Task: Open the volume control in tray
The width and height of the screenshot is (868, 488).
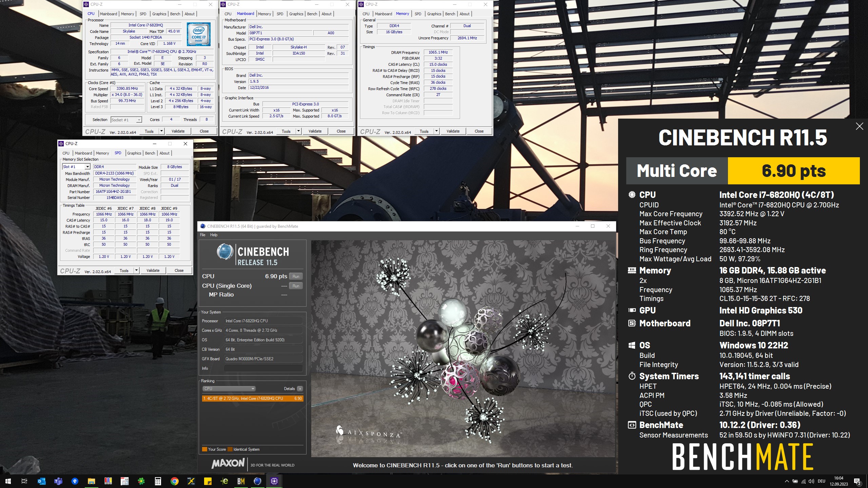Action: coord(811,481)
